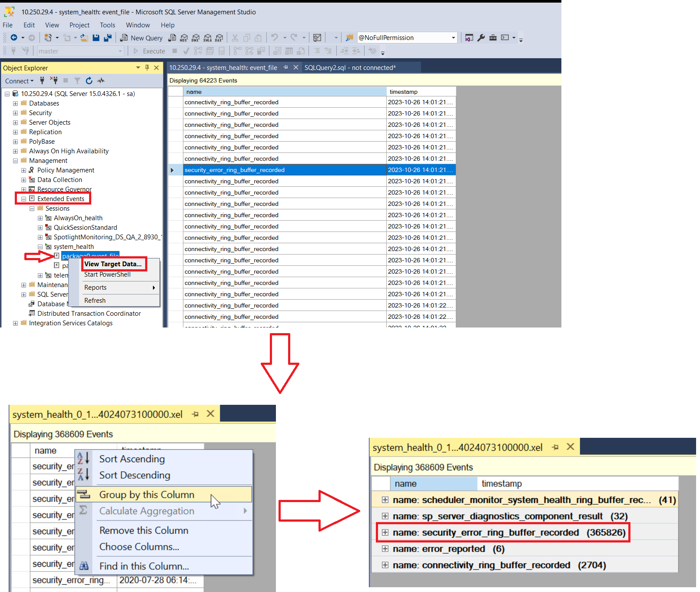
Task: Click Sort Descending in column menu
Action: pyautogui.click(x=135, y=475)
